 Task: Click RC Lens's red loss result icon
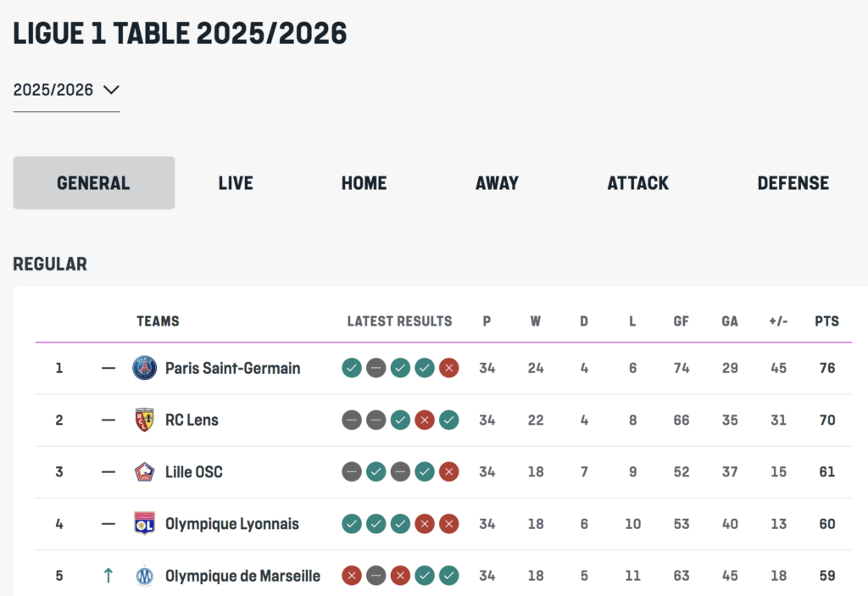pyautogui.click(x=425, y=420)
